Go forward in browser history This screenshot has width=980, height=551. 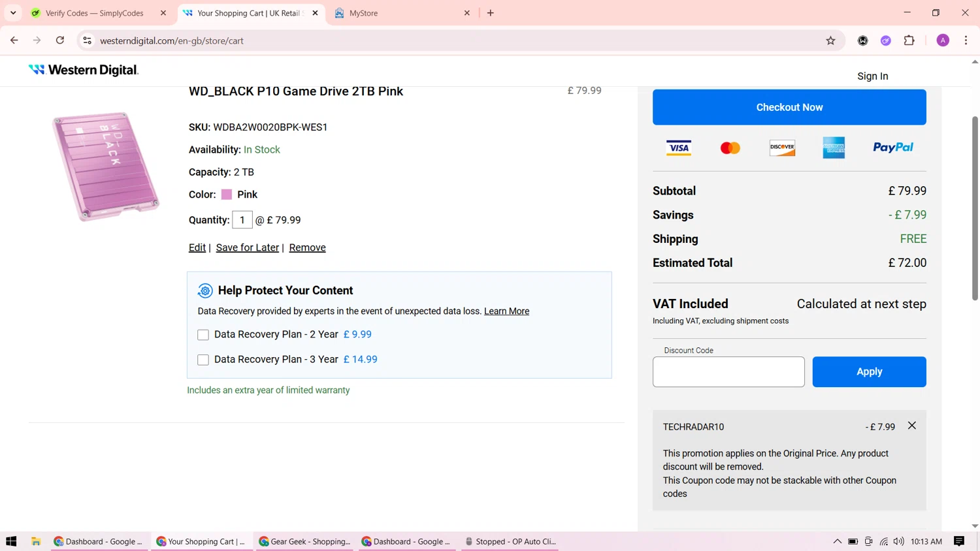tap(37, 40)
